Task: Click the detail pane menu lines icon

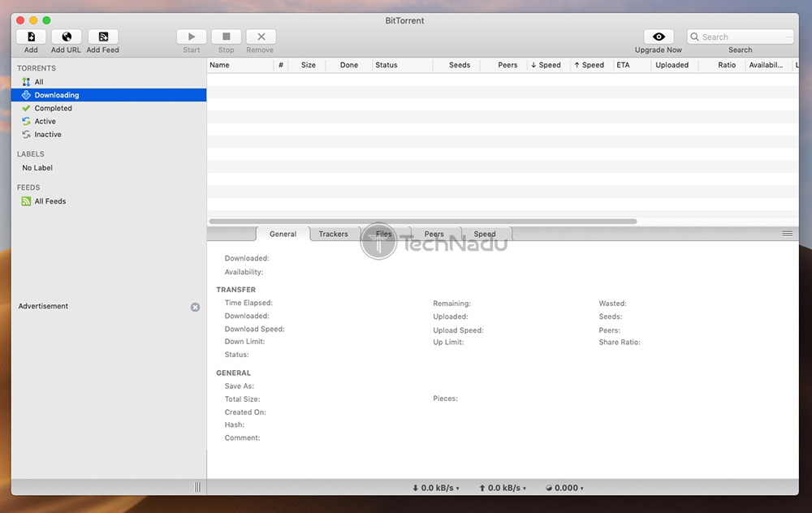Action: 787,234
